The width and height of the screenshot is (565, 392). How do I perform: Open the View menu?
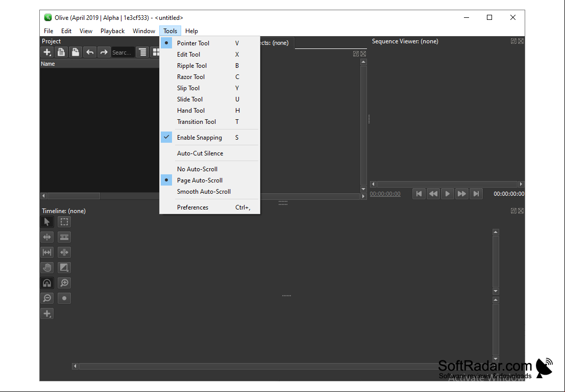point(86,31)
